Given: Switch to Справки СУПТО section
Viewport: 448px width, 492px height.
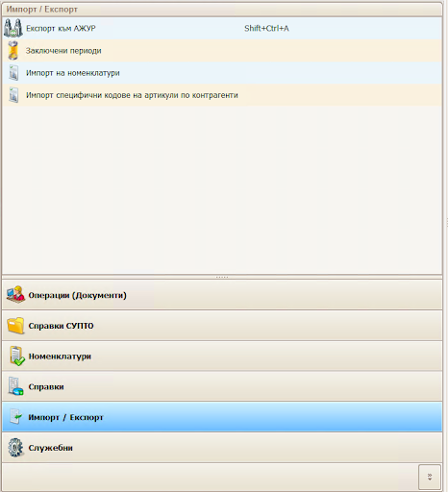Looking at the screenshot, I should pyautogui.click(x=222, y=326).
